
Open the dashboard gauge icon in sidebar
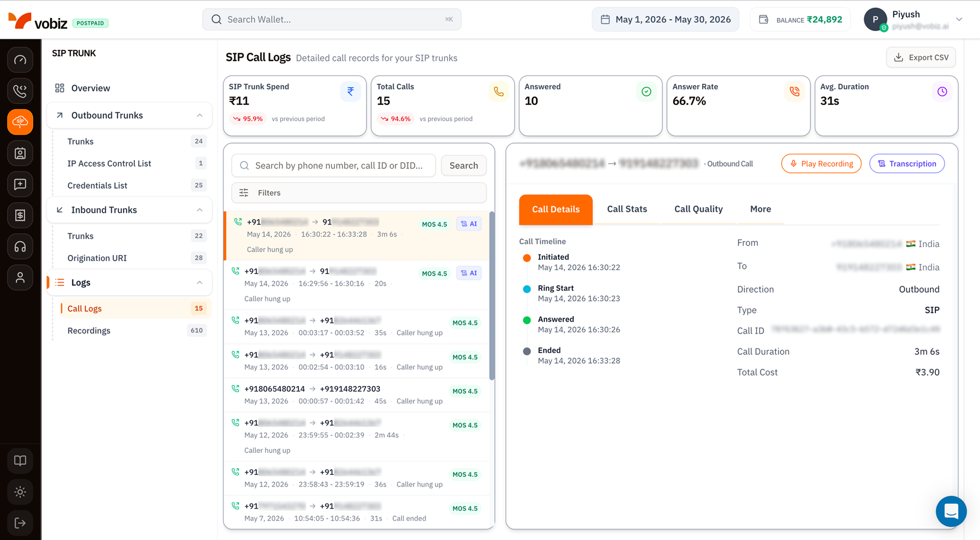(x=20, y=60)
